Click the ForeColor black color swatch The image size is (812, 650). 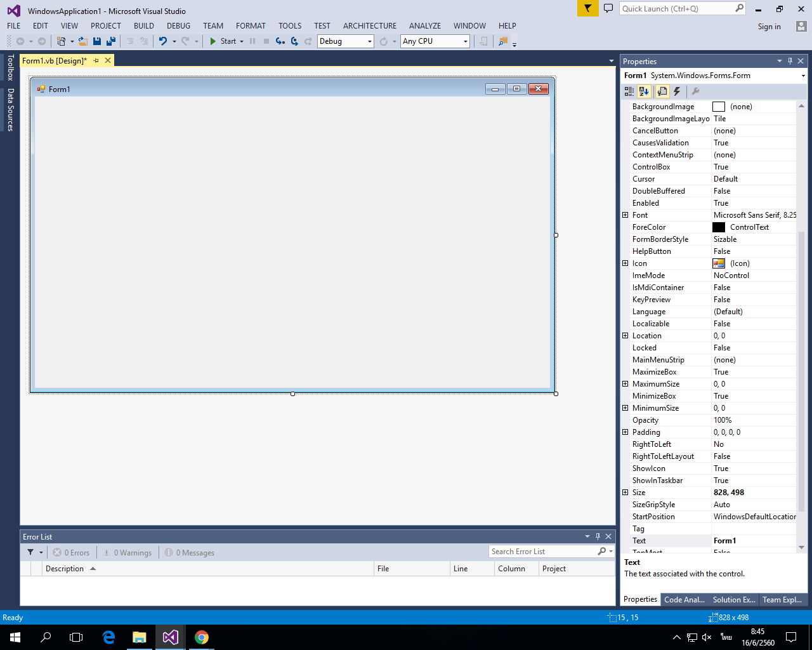coord(719,227)
